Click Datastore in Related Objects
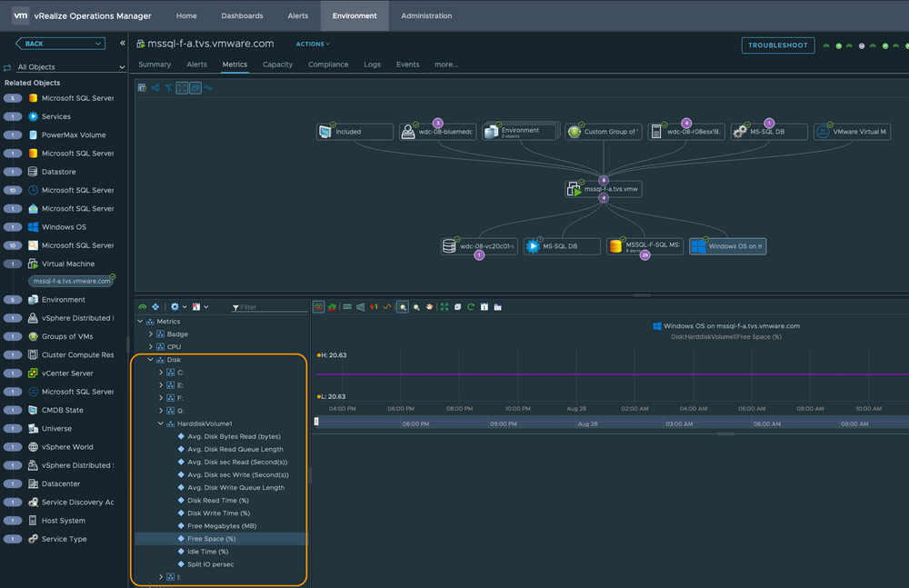Image resolution: width=909 pixels, height=588 pixels. (x=58, y=172)
